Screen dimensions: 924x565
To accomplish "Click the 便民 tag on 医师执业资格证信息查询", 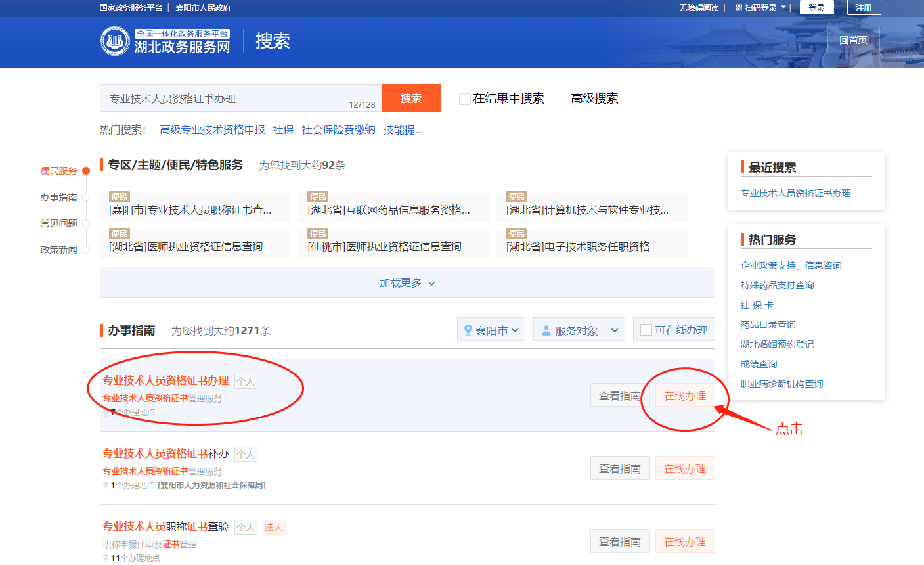I will click(x=120, y=234).
